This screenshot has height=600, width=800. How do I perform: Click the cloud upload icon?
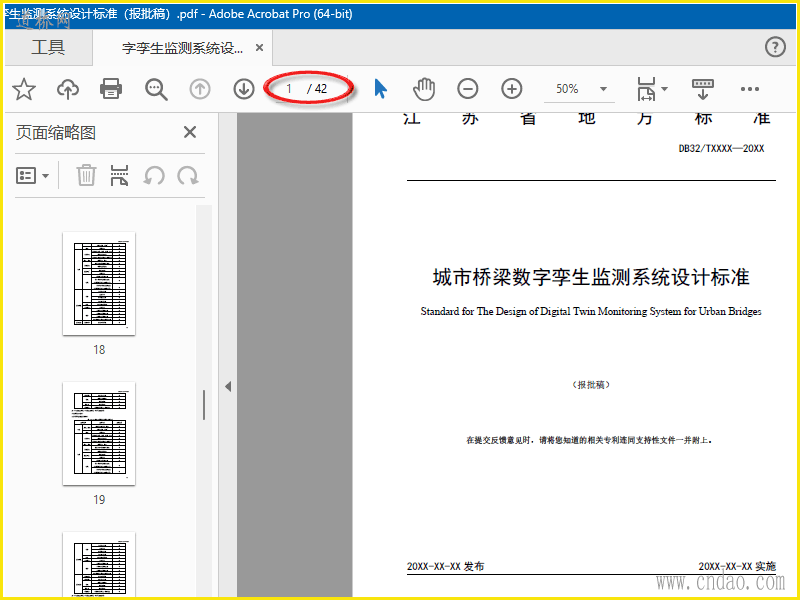click(67, 89)
